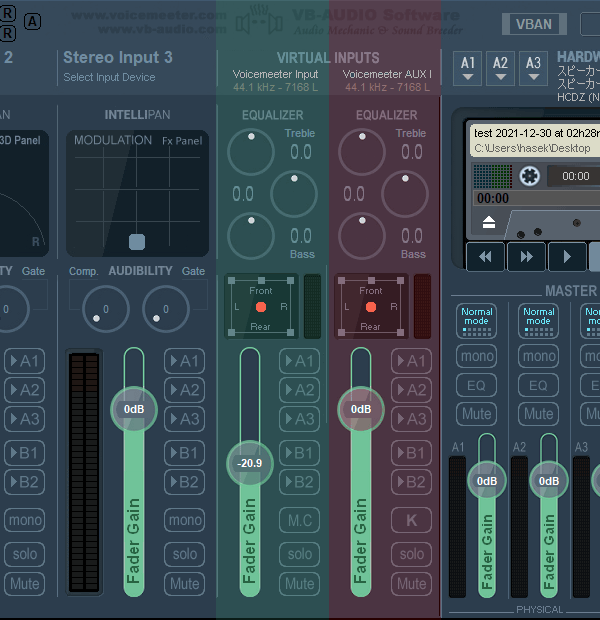Switch to the 3D Panel

(20, 140)
